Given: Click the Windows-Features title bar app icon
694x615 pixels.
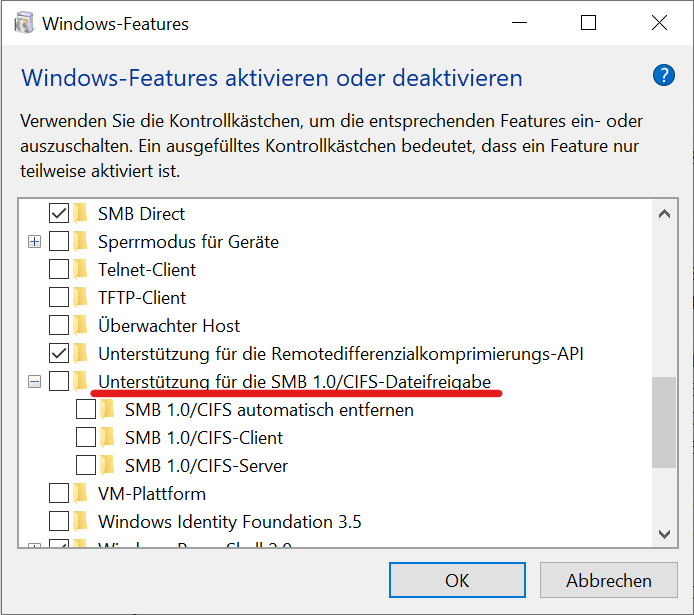Looking at the screenshot, I should click(23, 23).
